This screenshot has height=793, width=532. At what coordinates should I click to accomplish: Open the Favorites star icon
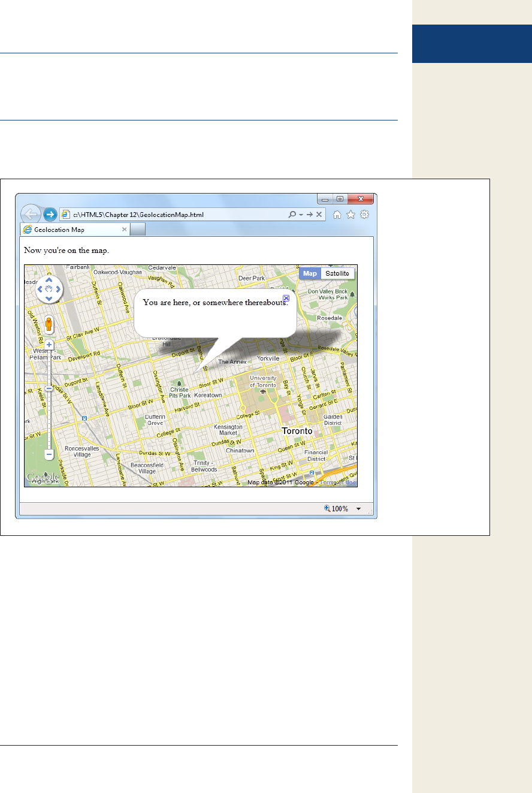[351, 215]
